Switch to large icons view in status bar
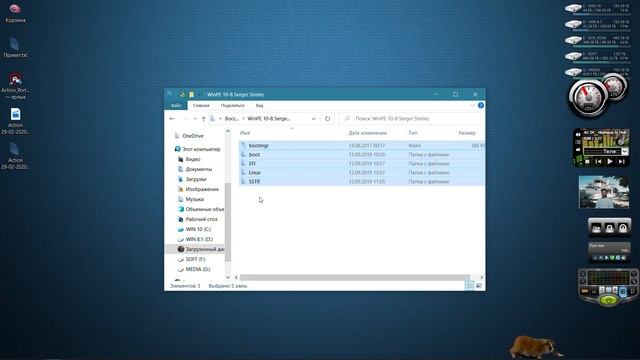 pyautogui.click(x=479, y=286)
